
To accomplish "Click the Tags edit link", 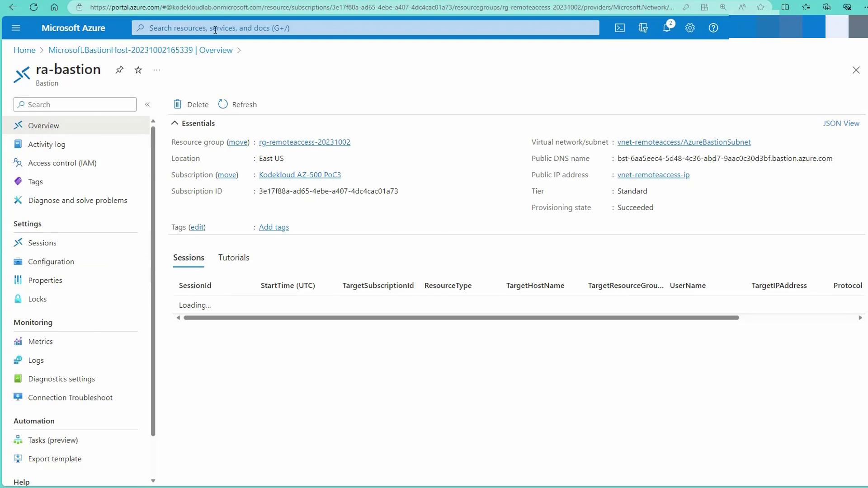I will pos(197,227).
